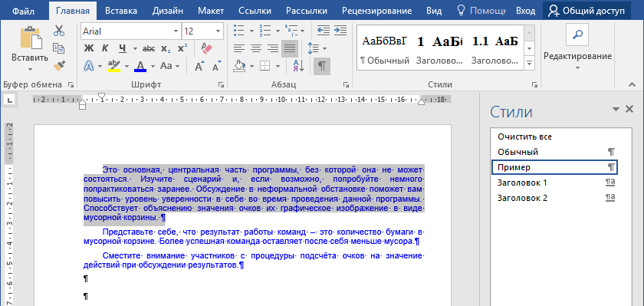The width and height of the screenshot is (644, 306).
Task: Toggle paragraph marks display (¶)
Action: pos(322,66)
